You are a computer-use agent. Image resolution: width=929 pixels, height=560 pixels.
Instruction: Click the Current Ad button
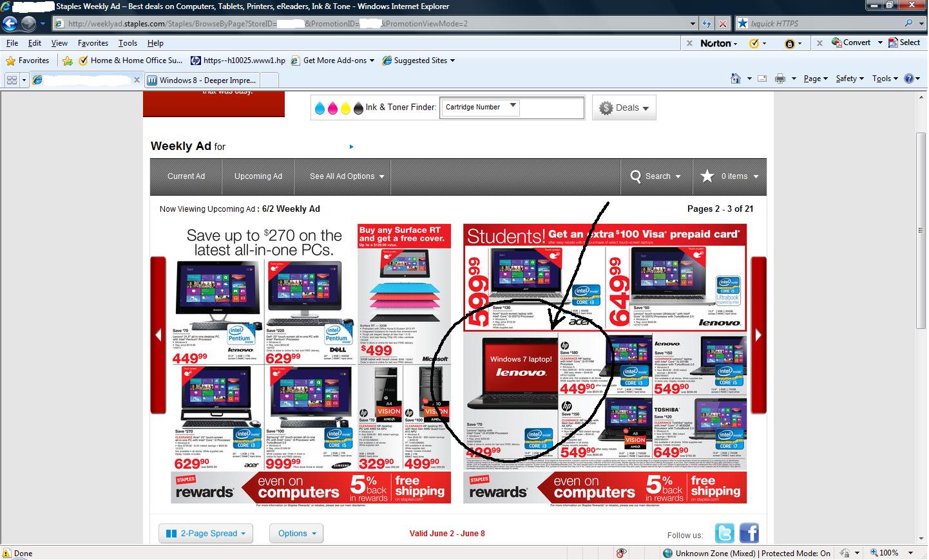pos(186,176)
